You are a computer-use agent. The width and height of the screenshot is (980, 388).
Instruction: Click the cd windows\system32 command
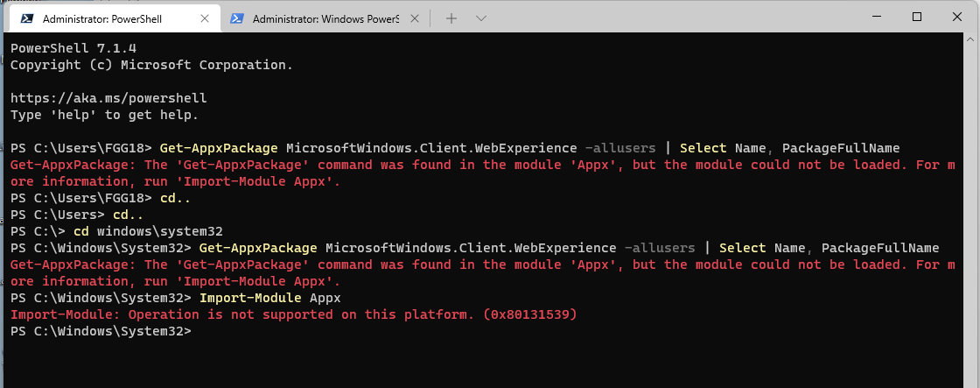pos(149,231)
